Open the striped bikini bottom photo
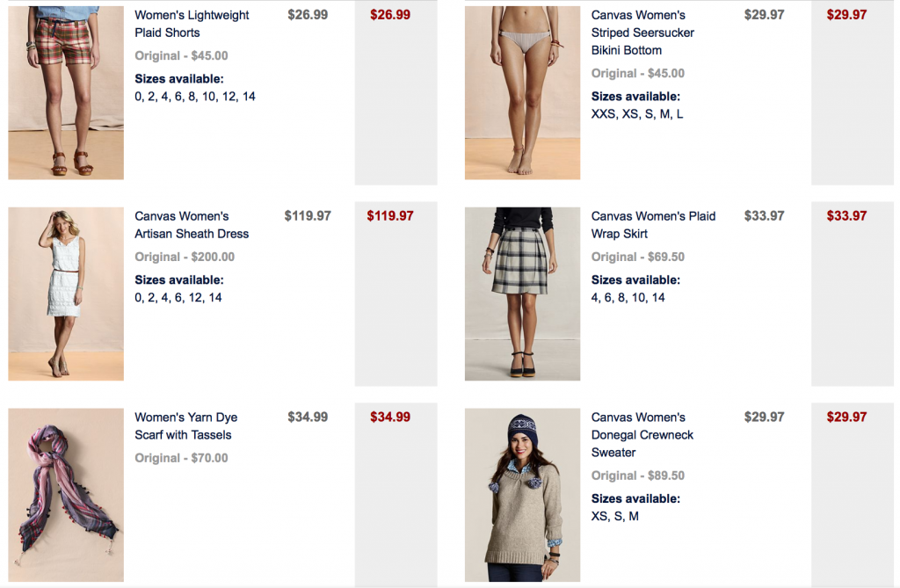900x588 pixels. coord(522,92)
